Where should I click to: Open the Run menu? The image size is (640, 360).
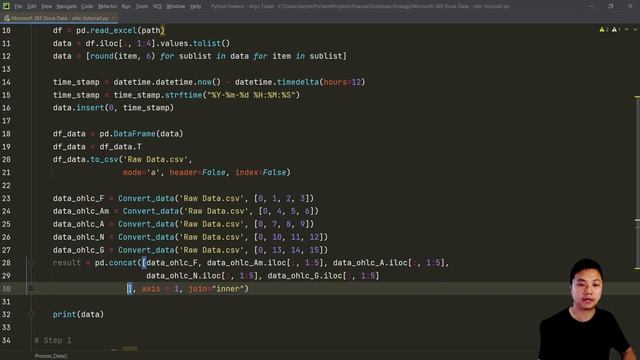126,7
